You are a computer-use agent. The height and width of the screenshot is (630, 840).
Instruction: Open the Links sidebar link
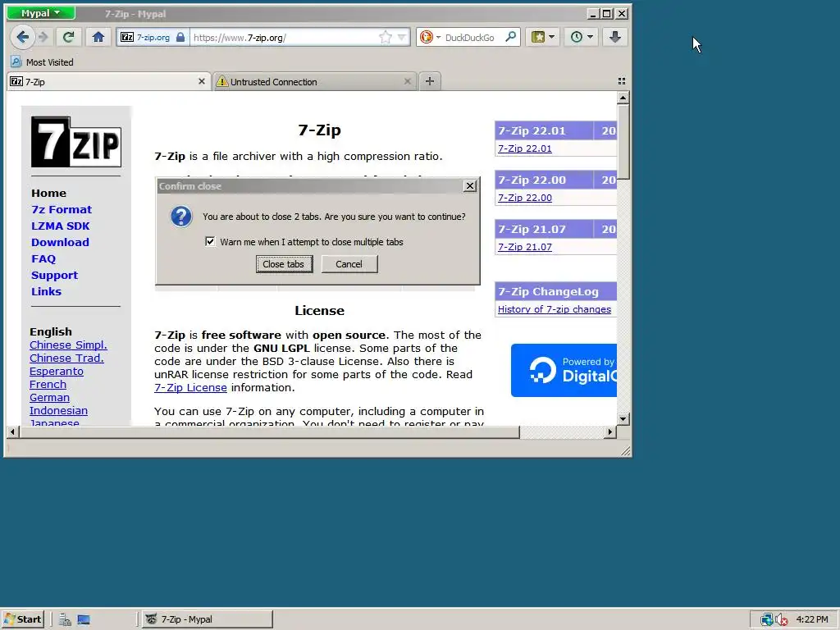click(x=46, y=291)
